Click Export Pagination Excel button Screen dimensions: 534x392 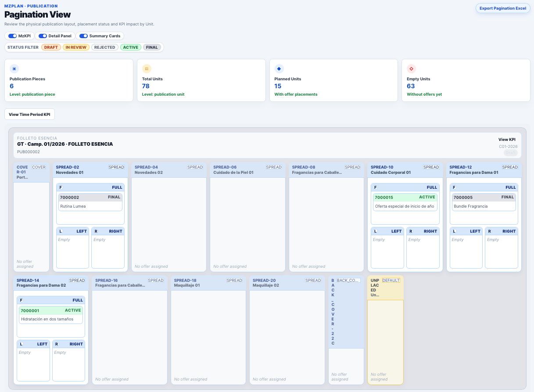click(503, 8)
